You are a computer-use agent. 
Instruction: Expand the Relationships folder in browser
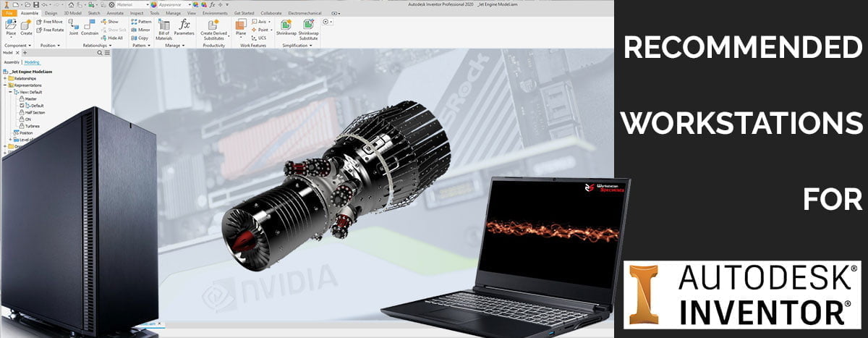pos(6,78)
